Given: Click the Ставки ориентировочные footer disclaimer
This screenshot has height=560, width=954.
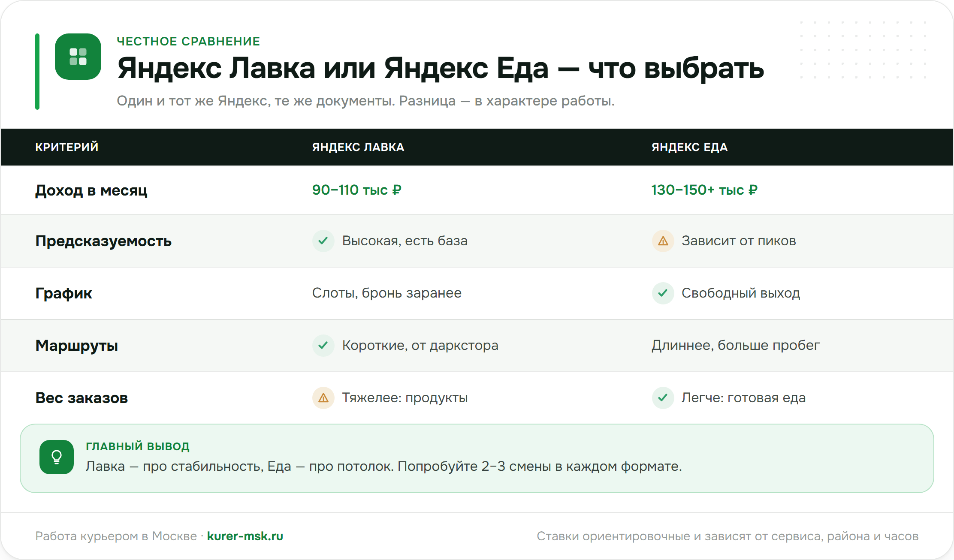Looking at the screenshot, I should [728, 536].
